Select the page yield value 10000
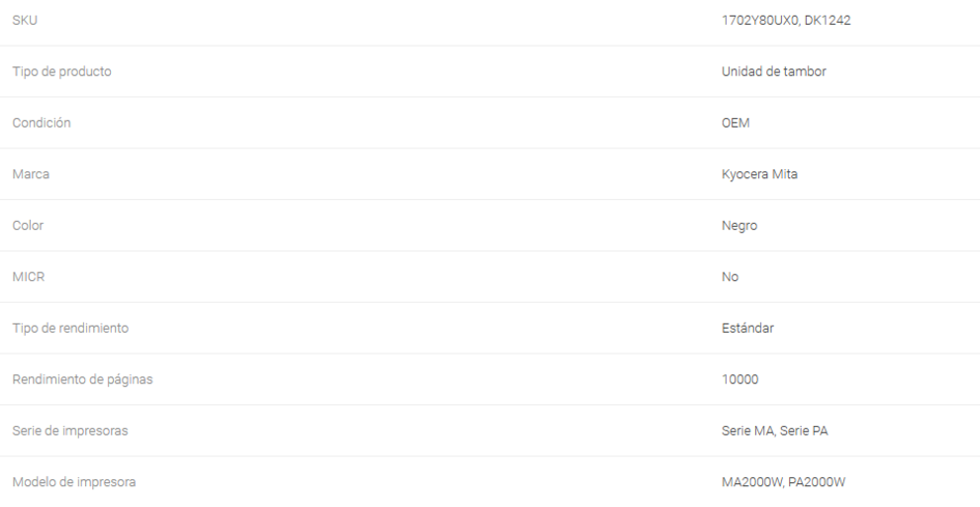The width and height of the screenshot is (980, 507). point(740,380)
